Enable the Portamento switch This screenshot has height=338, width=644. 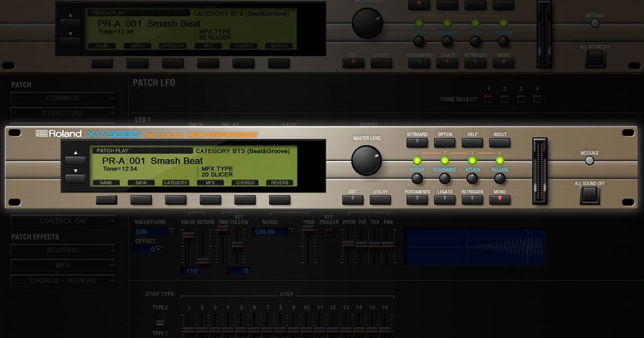(417, 200)
